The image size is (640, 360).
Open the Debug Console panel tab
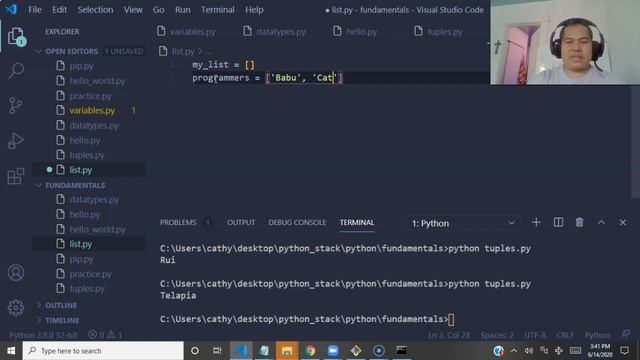[297, 222]
